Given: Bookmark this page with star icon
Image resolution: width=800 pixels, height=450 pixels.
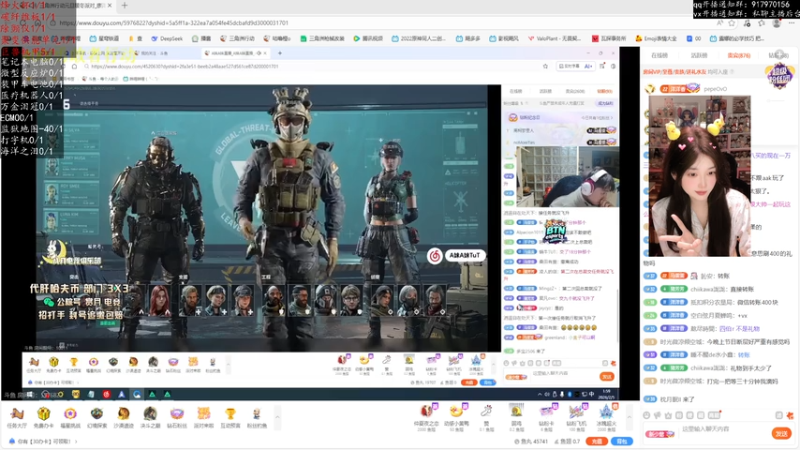Looking at the screenshot, I should [x=732, y=23].
